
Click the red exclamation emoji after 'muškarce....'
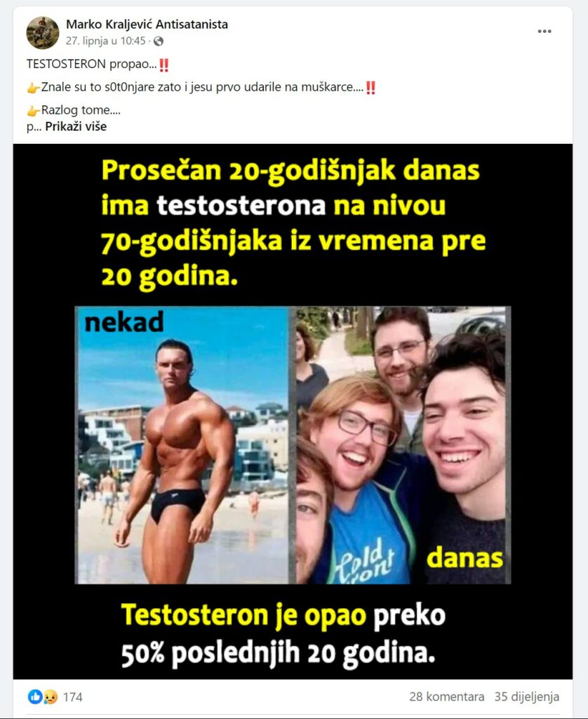click(x=370, y=88)
